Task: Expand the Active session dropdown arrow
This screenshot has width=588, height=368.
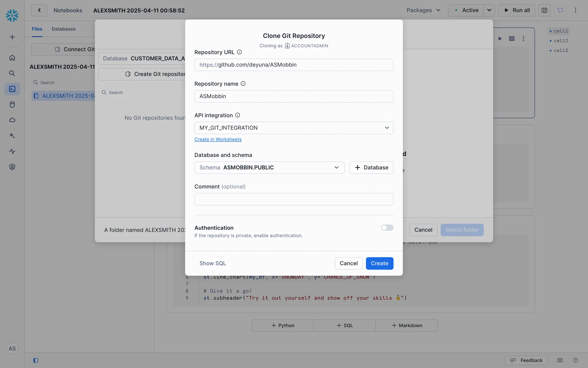Action: pos(489,10)
